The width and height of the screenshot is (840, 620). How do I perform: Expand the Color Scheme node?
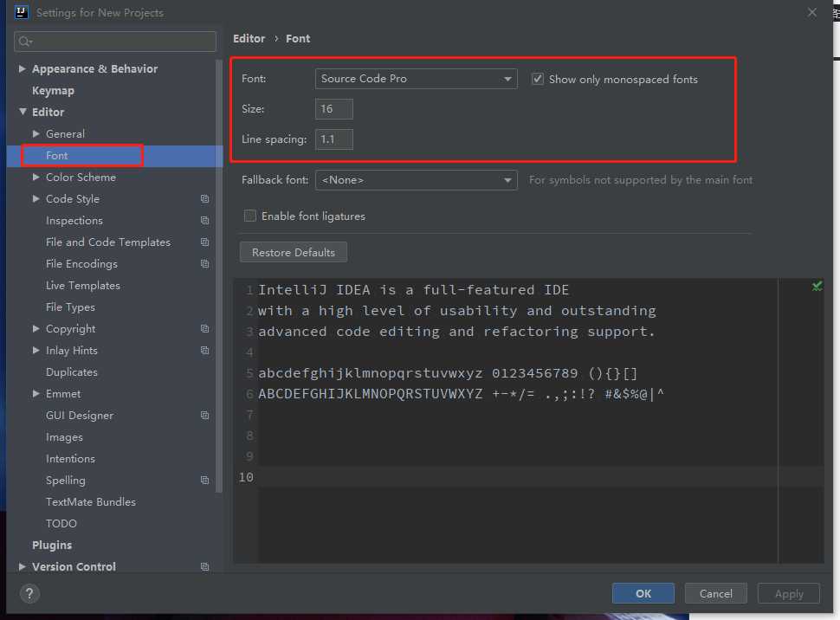tap(36, 177)
